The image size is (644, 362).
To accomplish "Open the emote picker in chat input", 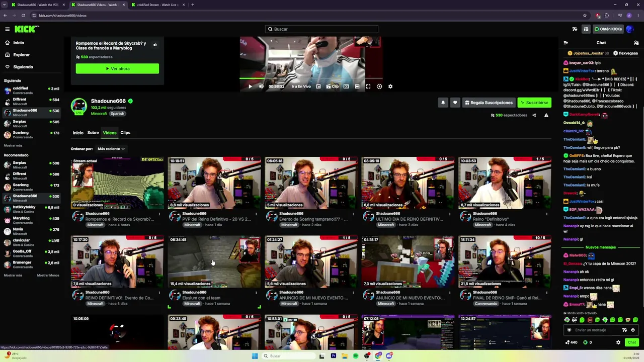I will point(633,330).
